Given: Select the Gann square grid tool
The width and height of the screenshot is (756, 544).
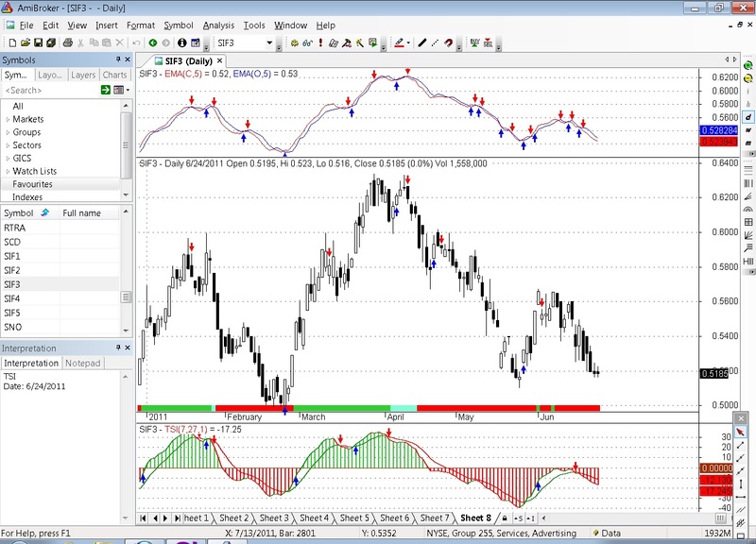Looking at the screenshot, I should coord(747,222).
